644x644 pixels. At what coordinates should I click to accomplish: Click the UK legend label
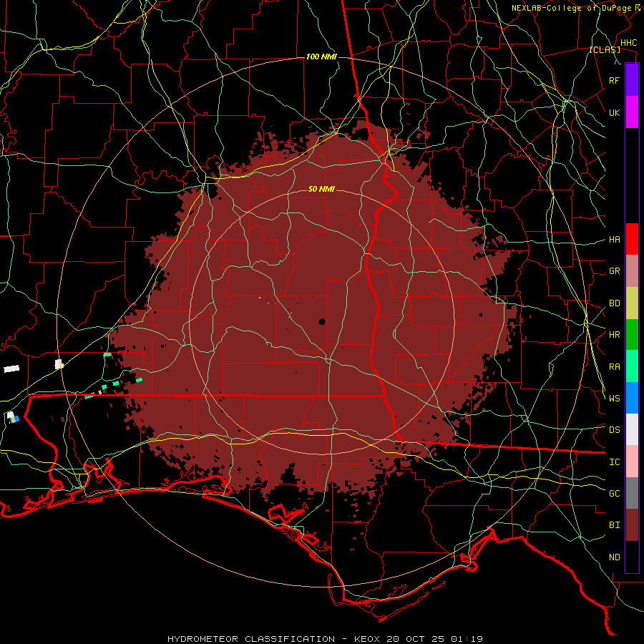click(x=615, y=112)
